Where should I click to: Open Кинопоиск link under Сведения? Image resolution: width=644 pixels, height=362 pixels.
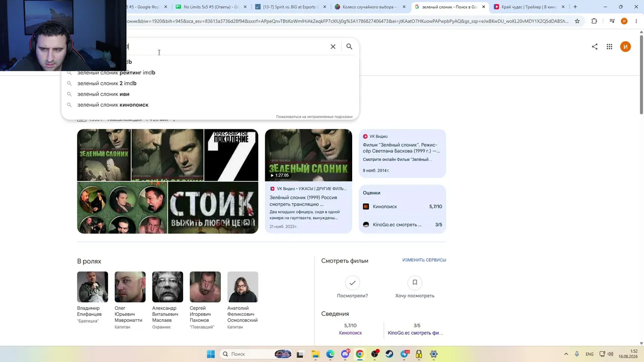[x=350, y=333]
